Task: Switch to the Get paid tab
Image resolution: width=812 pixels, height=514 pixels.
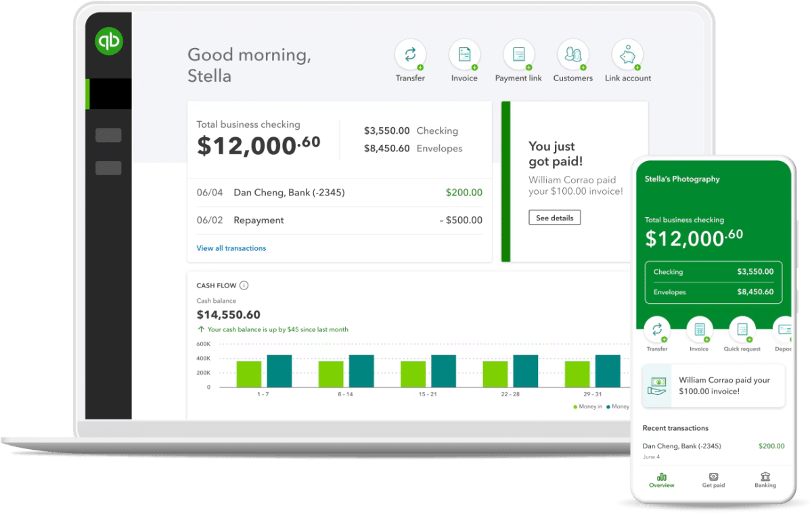Action: (x=713, y=481)
